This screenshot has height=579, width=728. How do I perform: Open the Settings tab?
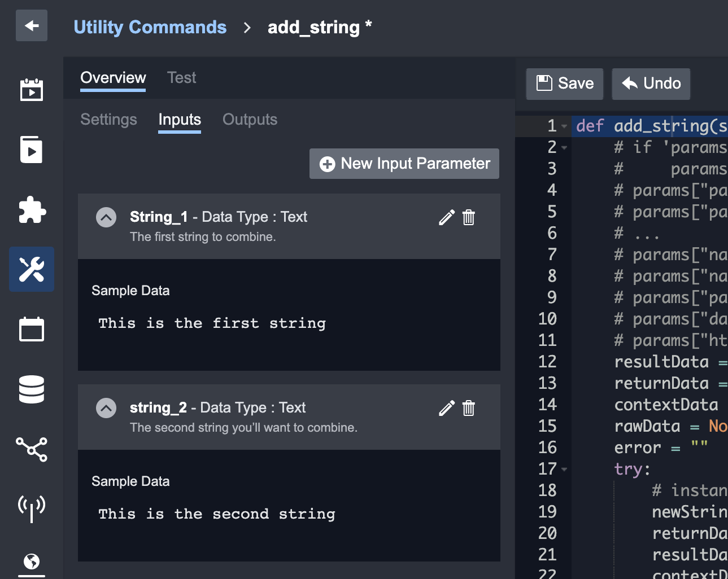point(108,120)
